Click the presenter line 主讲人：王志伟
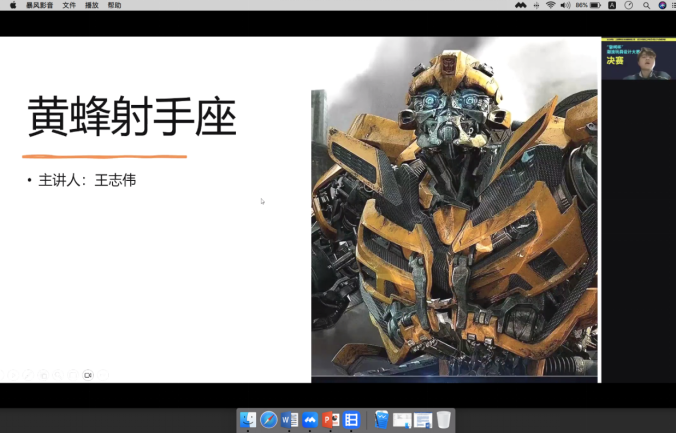 [87, 180]
